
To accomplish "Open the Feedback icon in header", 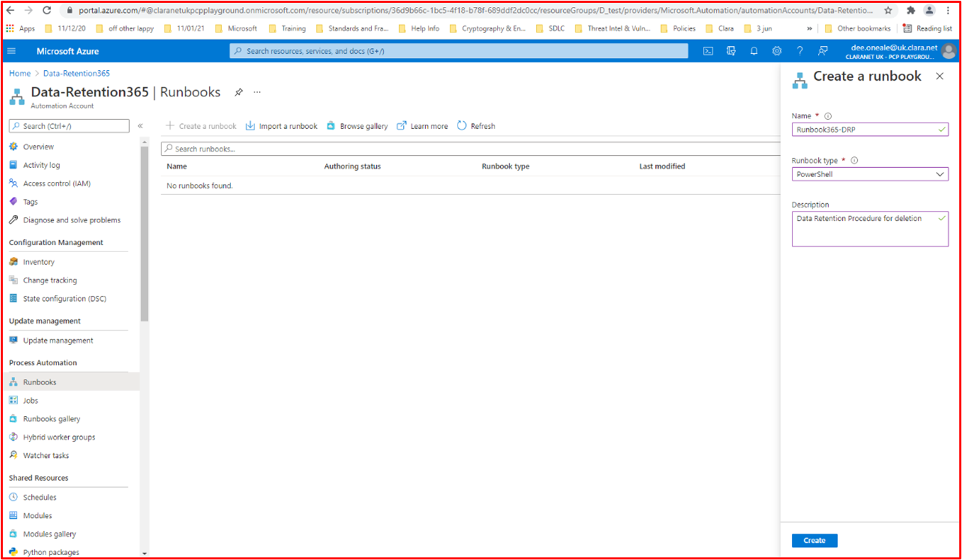I will (x=823, y=51).
